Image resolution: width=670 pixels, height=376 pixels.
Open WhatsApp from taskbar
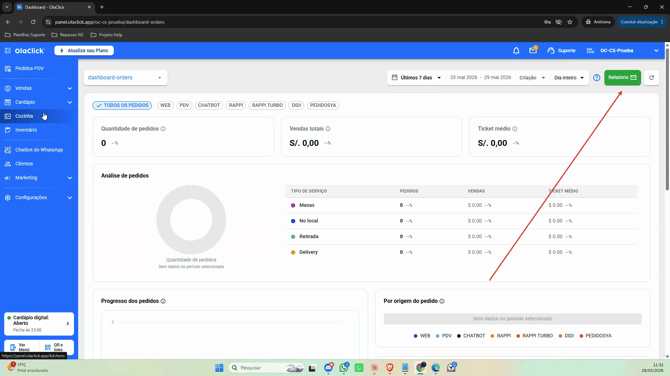pyautogui.click(x=344, y=368)
